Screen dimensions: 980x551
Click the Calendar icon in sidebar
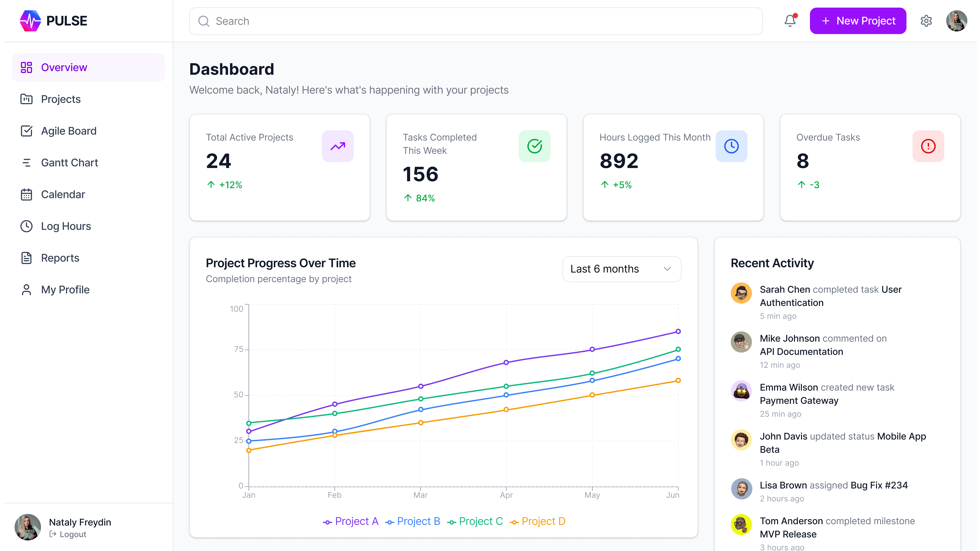coord(26,194)
